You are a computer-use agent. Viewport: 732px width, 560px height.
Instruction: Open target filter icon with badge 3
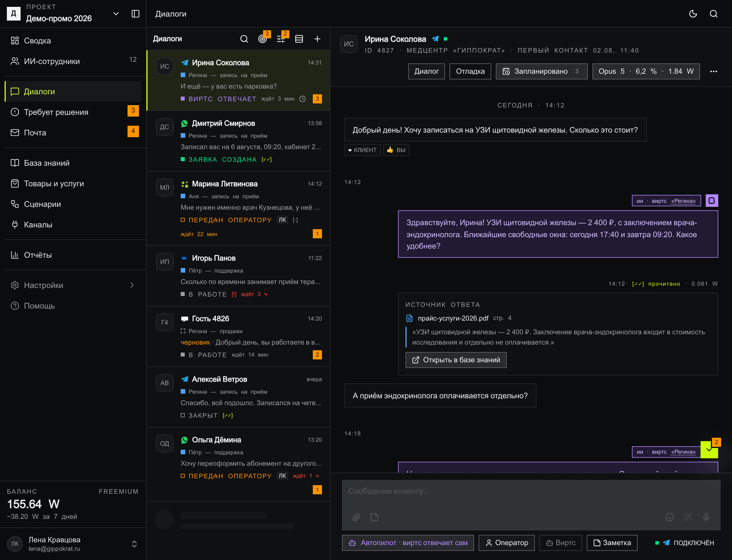[262, 39]
